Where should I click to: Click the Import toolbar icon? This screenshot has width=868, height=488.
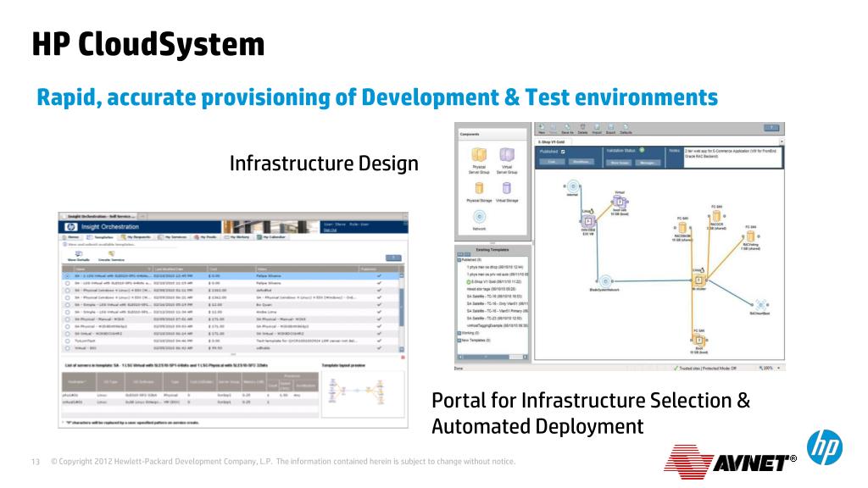pyautogui.click(x=597, y=127)
